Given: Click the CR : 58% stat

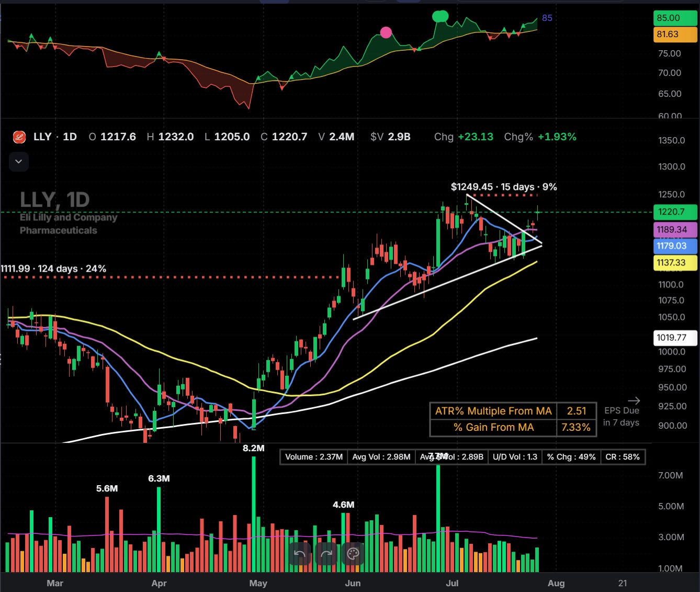Looking at the screenshot, I should point(623,457).
